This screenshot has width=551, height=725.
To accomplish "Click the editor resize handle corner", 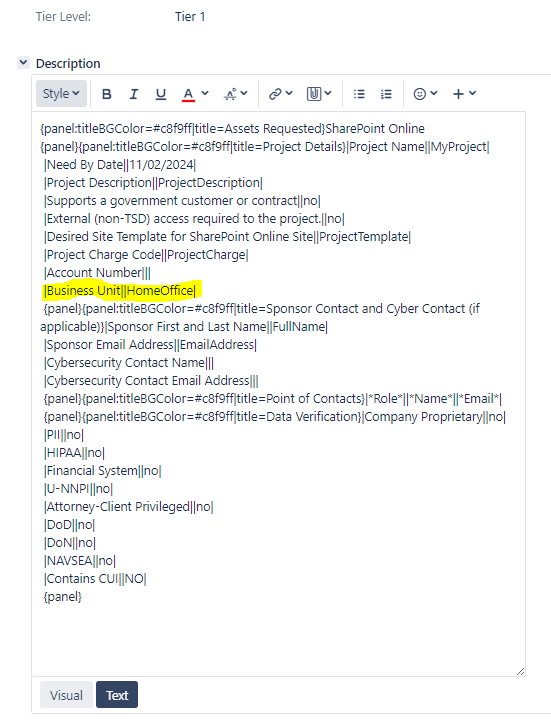I will point(520,671).
